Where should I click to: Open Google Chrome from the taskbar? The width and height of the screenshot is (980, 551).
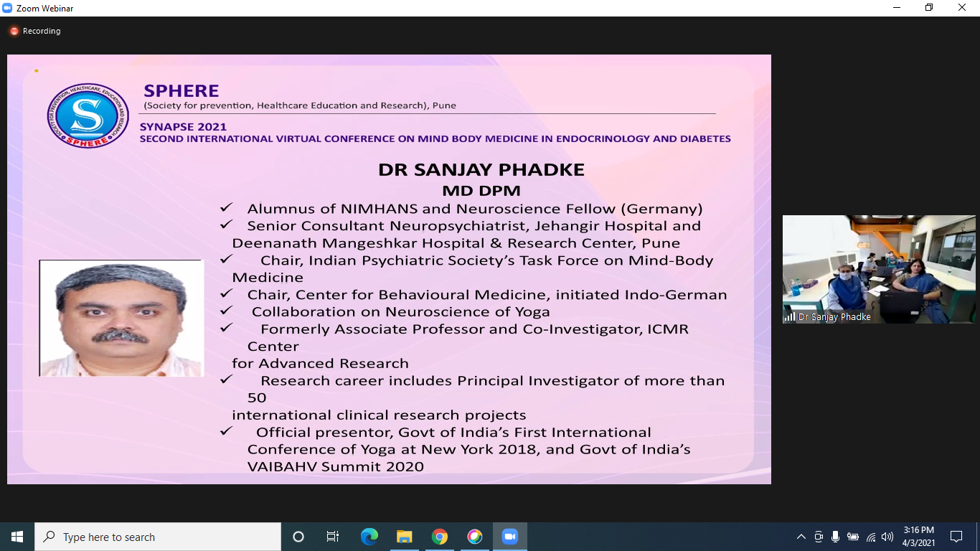click(x=440, y=537)
